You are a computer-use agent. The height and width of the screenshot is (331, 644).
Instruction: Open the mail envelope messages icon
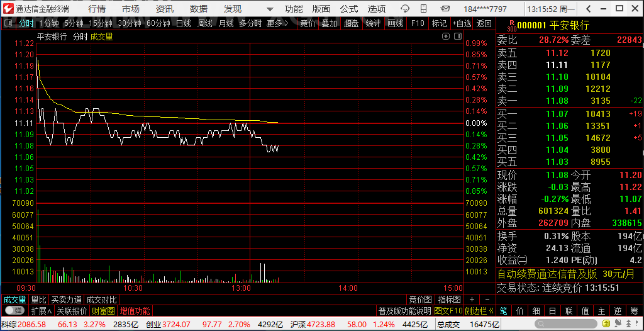[x=445, y=9]
